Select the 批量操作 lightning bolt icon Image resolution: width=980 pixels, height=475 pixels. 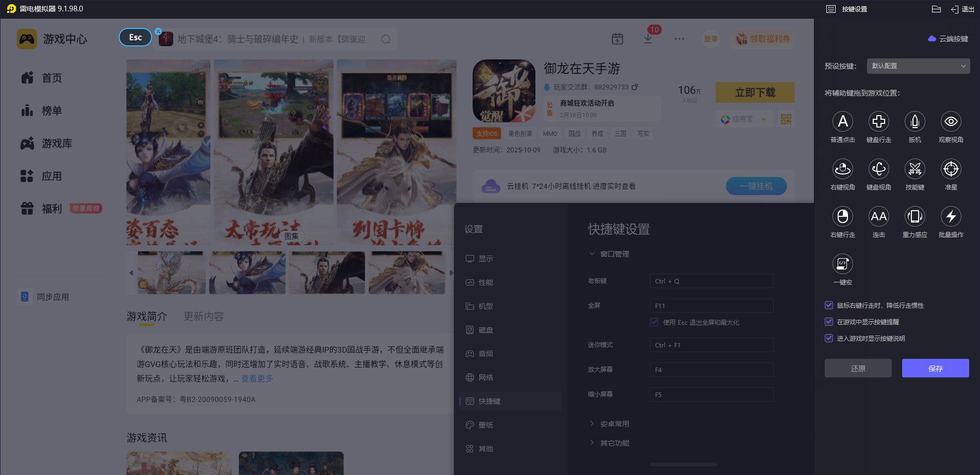tap(951, 217)
